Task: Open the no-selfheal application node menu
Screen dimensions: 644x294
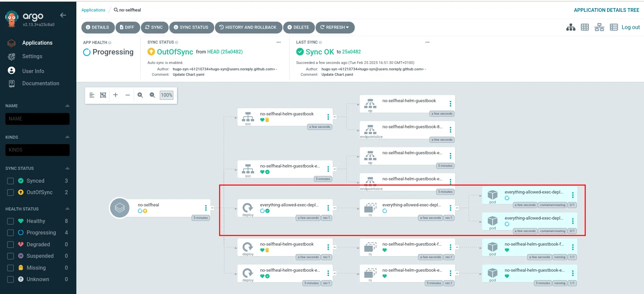Action: [x=206, y=208]
